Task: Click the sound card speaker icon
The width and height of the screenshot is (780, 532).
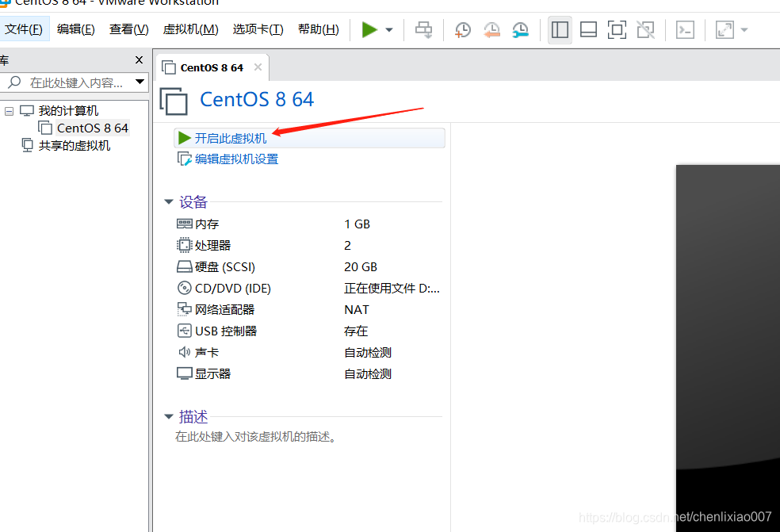Action: pos(185,352)
